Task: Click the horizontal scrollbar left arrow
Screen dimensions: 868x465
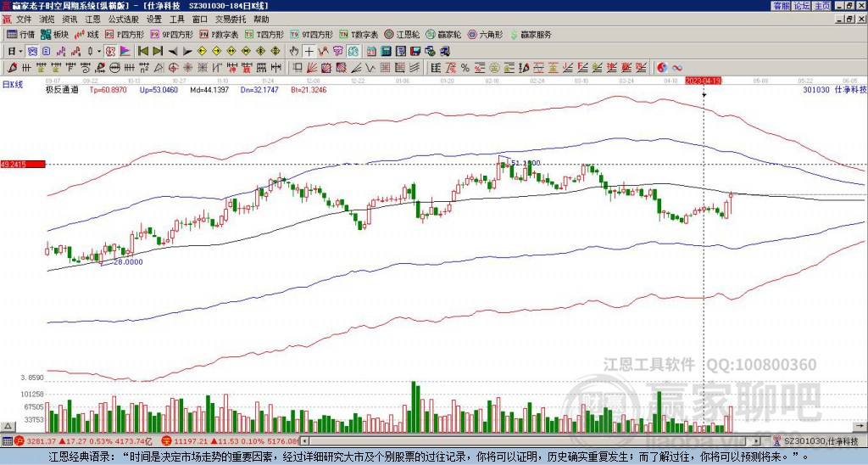Action: coord(304,441)
